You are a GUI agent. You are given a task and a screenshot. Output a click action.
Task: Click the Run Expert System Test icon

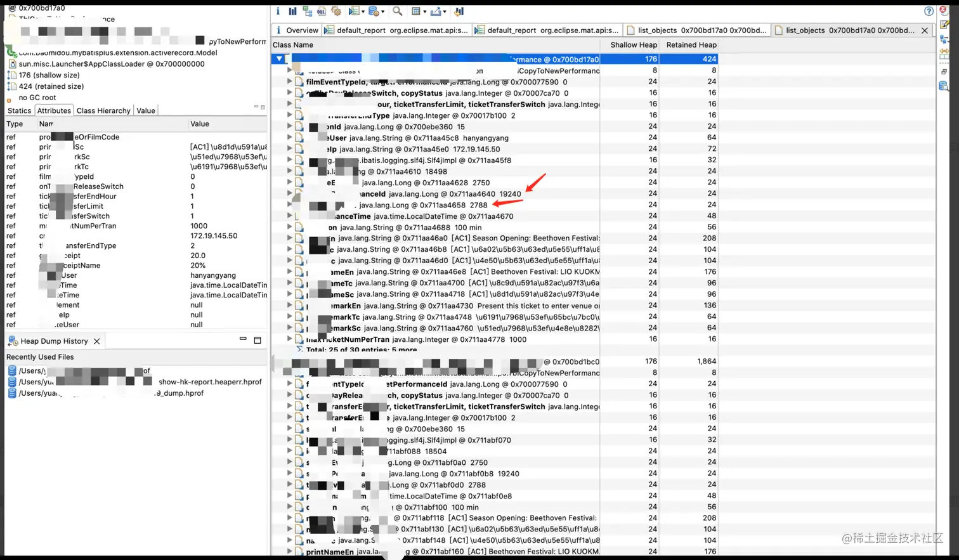[353, 11]
